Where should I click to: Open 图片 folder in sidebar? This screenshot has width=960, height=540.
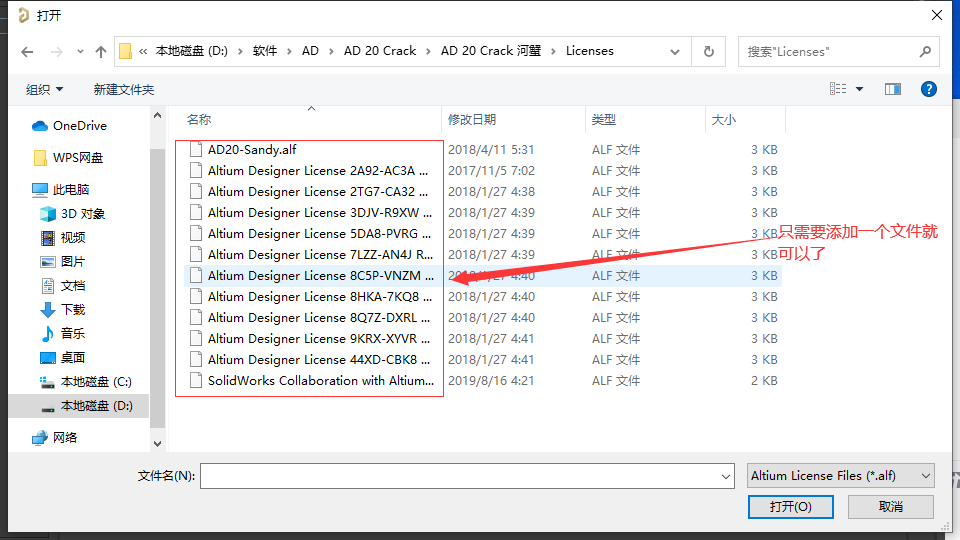62,261
